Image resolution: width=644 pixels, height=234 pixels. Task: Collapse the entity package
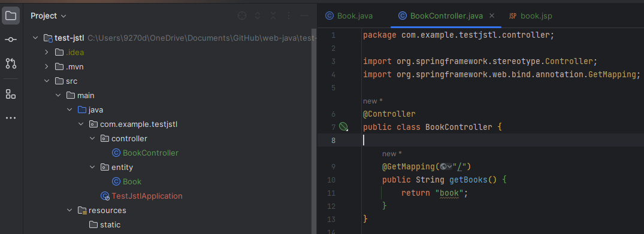click(x=92, y=168)
